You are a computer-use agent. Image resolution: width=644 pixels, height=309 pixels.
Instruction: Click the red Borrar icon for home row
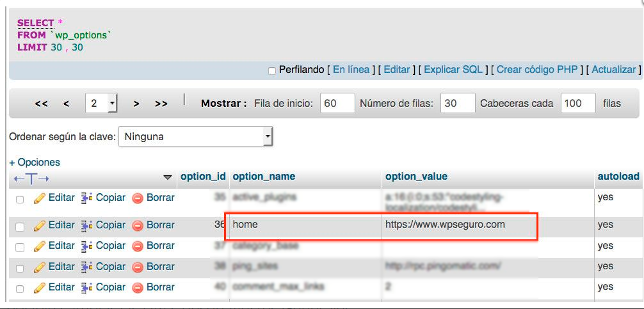(x=138, y=225)
